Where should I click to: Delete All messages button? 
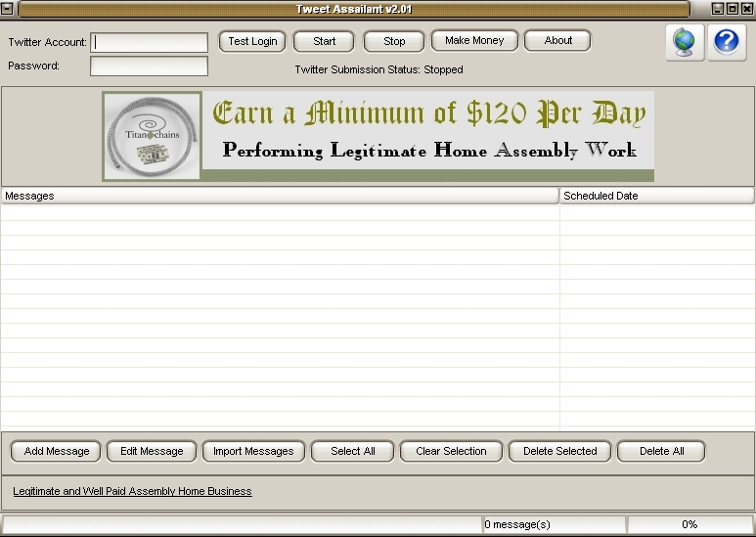point(661,451)
